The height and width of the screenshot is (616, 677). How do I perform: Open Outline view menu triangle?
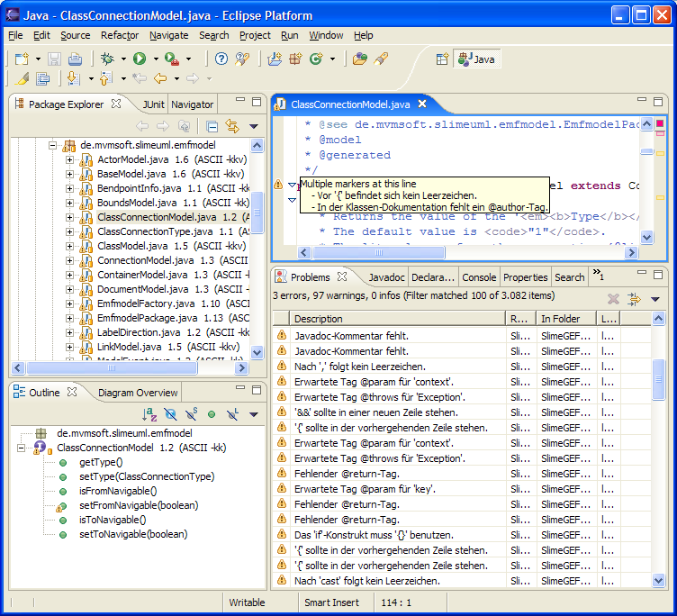point(254,414)
